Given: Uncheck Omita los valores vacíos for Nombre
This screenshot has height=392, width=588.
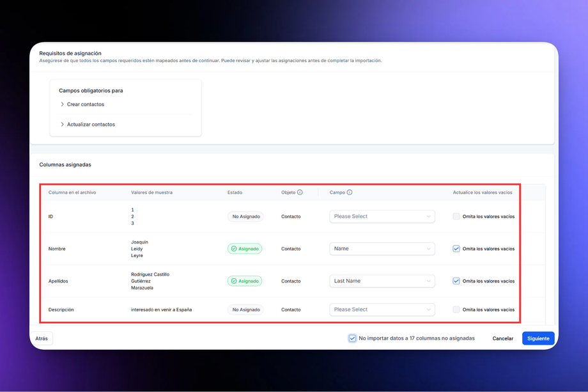Looking at the screenshot, I should (456, 249).
